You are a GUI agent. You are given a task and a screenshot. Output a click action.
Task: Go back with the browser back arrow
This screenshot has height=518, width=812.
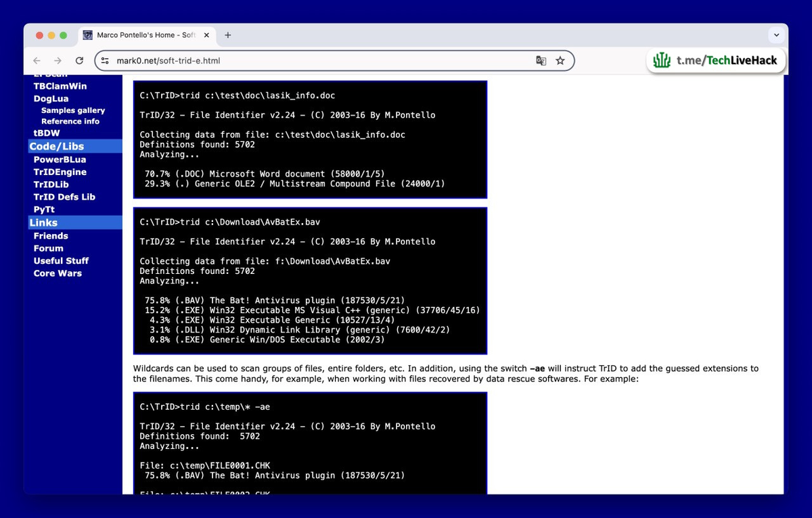(37, 60)
